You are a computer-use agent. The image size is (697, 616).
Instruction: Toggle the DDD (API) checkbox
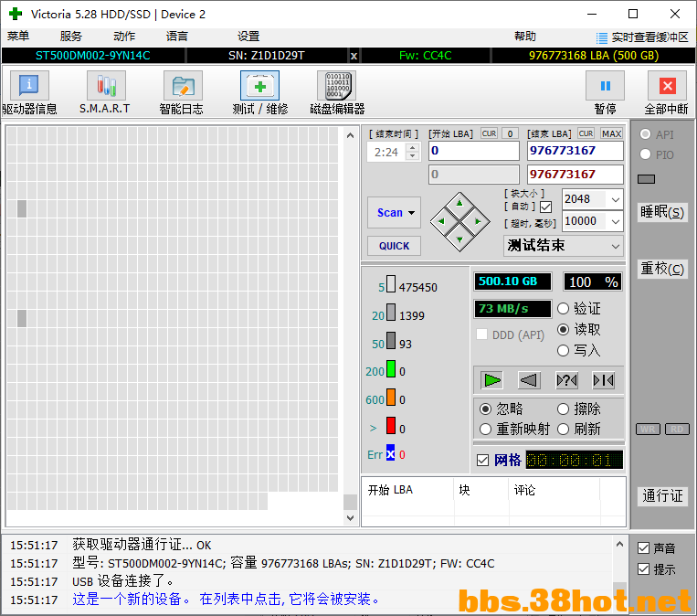[481, 335]
